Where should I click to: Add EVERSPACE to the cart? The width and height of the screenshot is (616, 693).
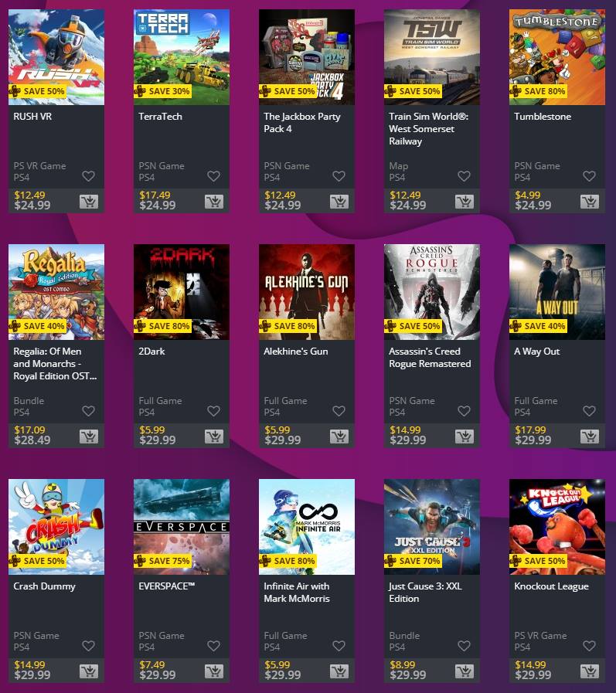(214, 671)
